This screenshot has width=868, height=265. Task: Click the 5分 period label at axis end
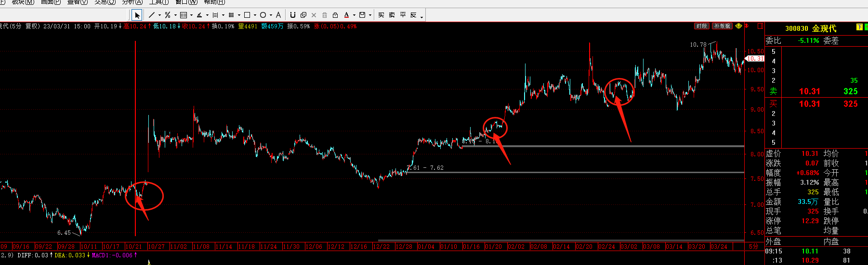(x=754, y=247)
